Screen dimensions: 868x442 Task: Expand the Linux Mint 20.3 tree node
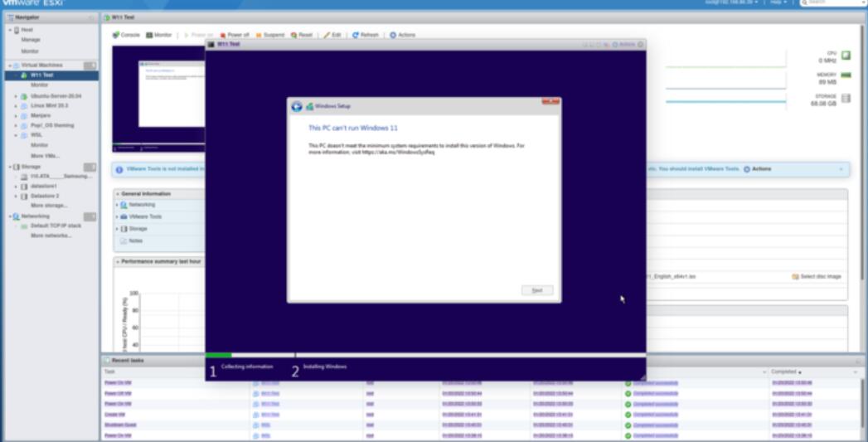[16, 106]
